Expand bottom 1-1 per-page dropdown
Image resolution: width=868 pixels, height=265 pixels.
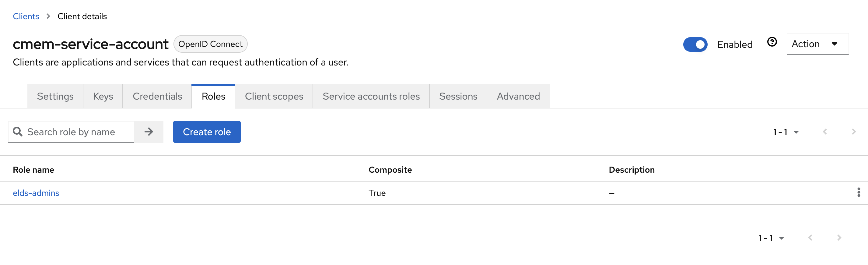(771, 238)
